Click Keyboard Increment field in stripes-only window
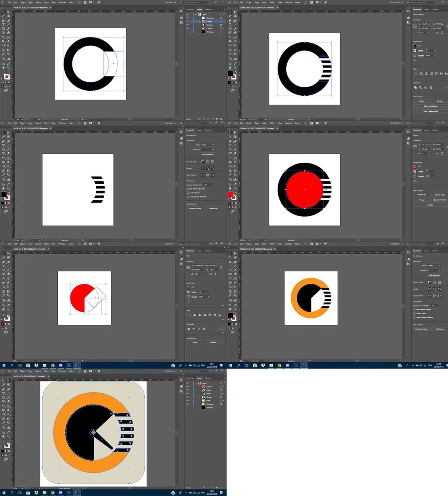Viewport: 448px width, 496px height. 208,185
